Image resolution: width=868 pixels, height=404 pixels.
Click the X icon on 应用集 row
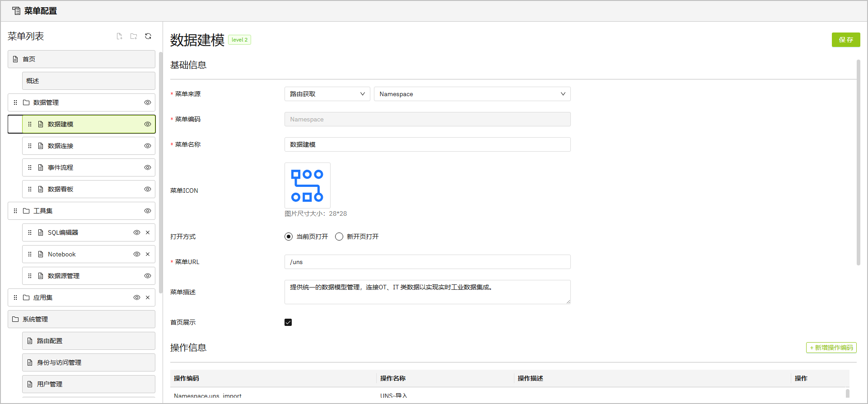148,297
